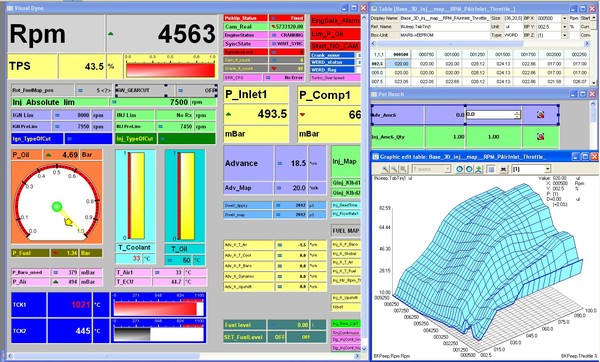Click the green Inj_Map box

(x=346, y=161)
